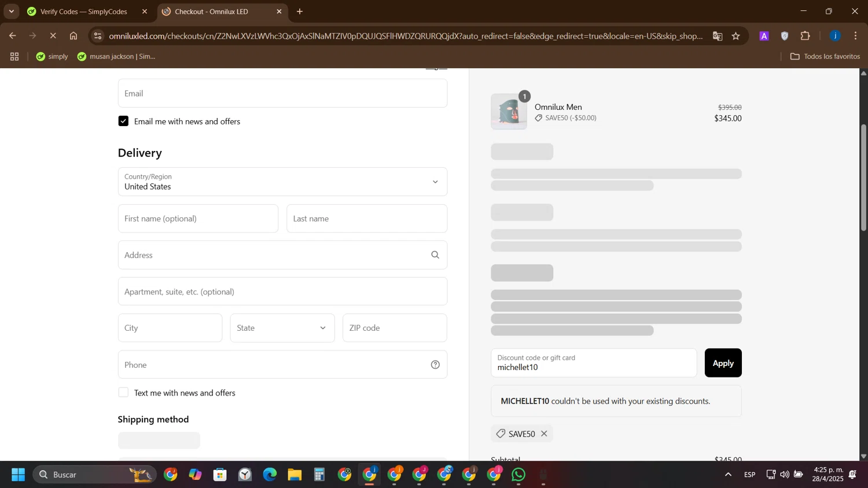The image size is (868, 488).
Task: Open the Google Translate page option
Action: [718, 36]
